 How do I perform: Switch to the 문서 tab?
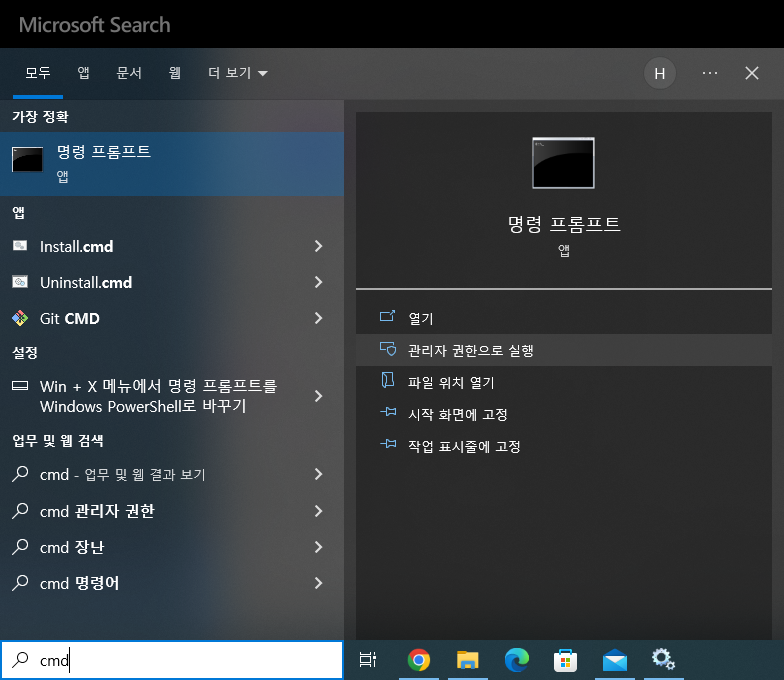[x=129, y=74]
